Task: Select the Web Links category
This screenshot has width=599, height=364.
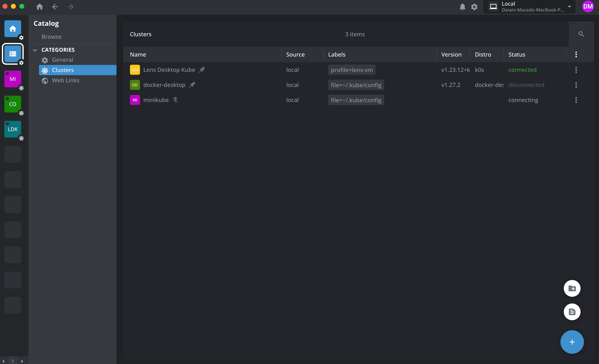Action: point(65,80)
